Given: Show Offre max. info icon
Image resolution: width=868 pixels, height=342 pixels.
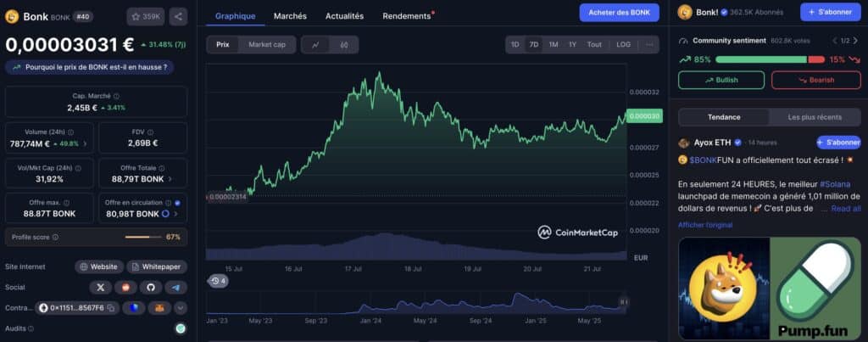Looking at the screenshot, I should [66, 203].
